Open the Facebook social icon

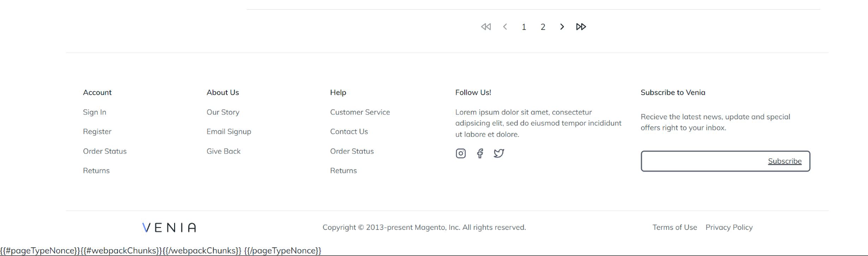(480, 154)
